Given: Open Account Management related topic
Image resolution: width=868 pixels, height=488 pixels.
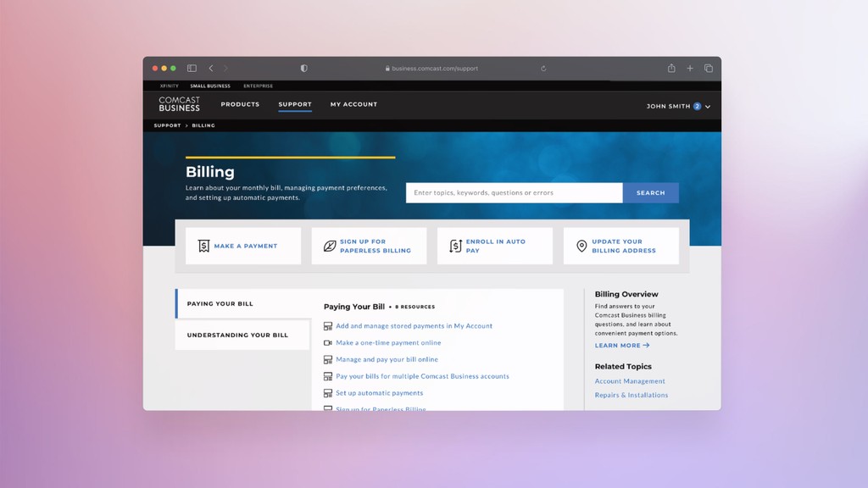Looking at the screenshot, I should (x=630, y=381).
